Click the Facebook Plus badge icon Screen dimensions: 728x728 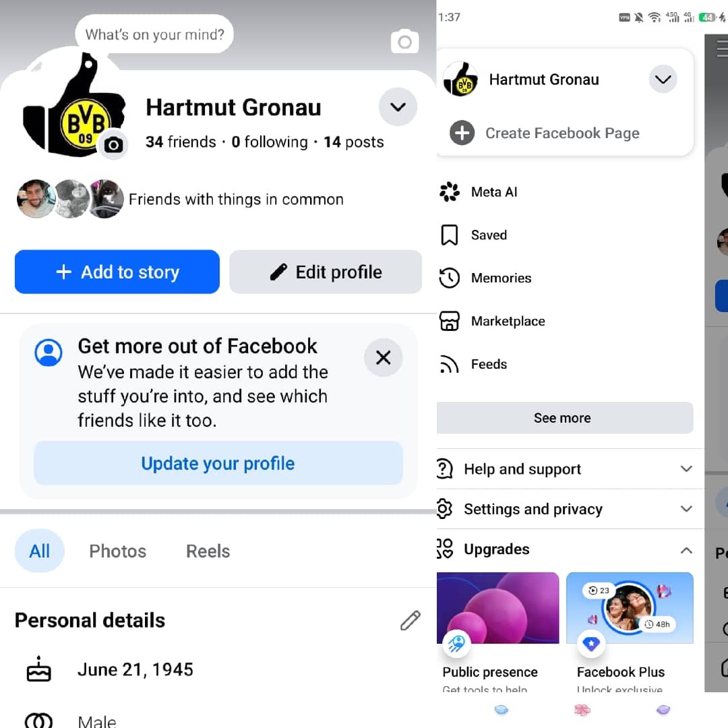click(x=591, y=644)
